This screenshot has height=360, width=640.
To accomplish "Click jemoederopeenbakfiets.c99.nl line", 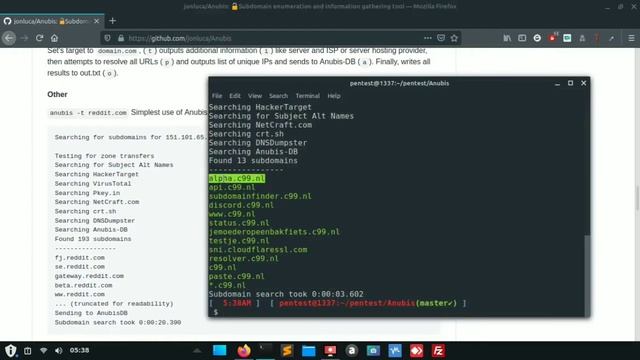I will [274, 232].
